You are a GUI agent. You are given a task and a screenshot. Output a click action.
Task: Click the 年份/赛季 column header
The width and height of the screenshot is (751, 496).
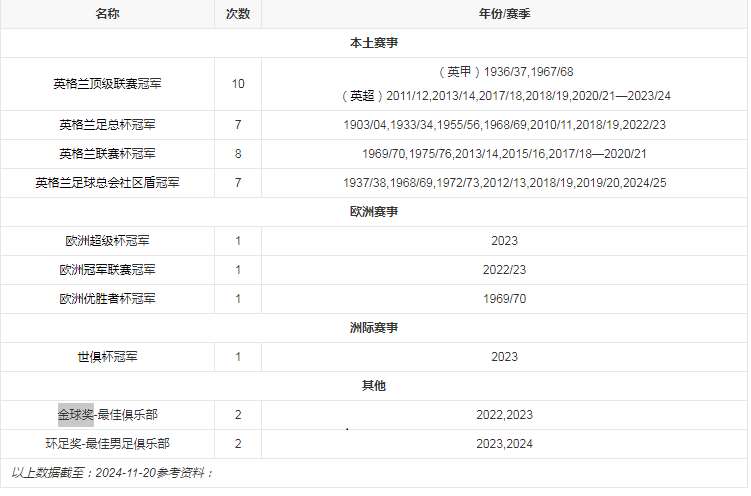click(x=504, y=14)
